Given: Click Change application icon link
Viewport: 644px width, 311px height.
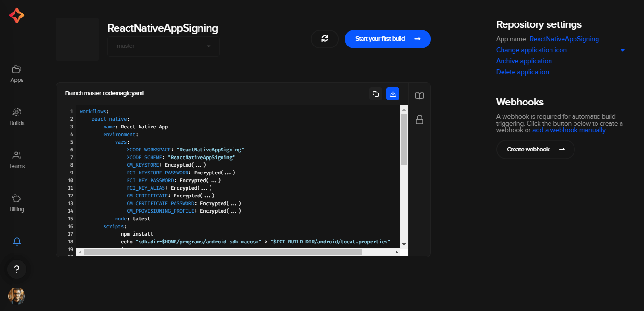Looking at the screenshot, I should click(x=531, y=50).
